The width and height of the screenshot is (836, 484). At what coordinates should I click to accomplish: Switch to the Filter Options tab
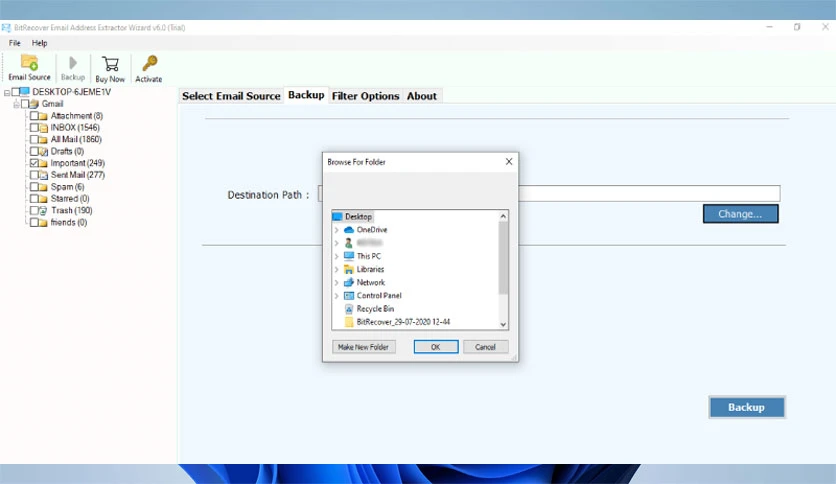[365, 96]
